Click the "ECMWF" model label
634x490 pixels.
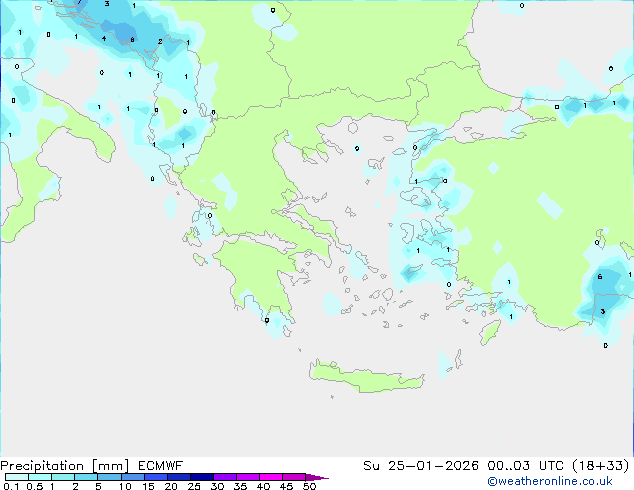tap(160, 466)
